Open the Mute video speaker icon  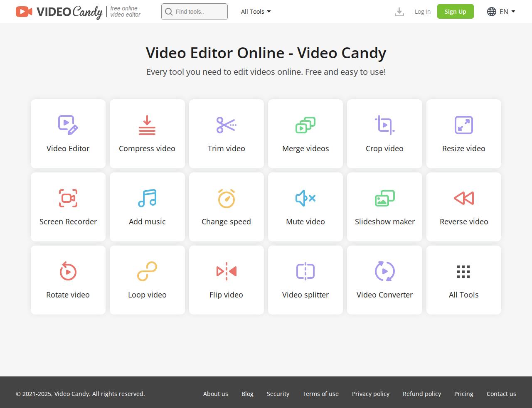click(x=305, y=198)
